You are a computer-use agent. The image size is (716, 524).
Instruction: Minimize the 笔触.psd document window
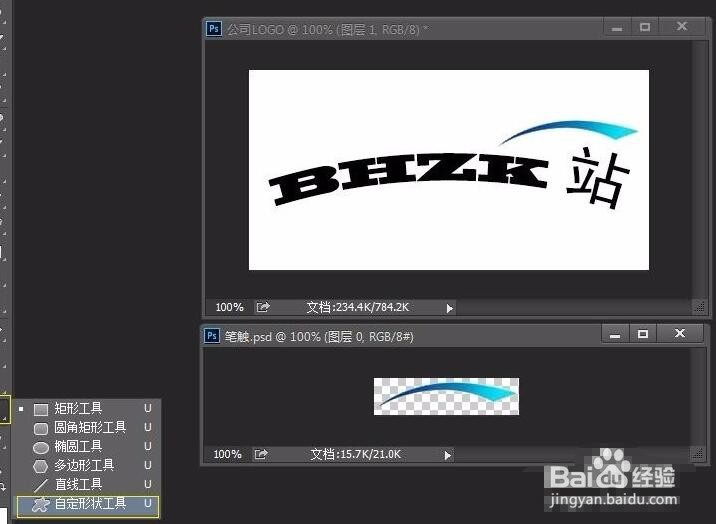pos(615,335)
